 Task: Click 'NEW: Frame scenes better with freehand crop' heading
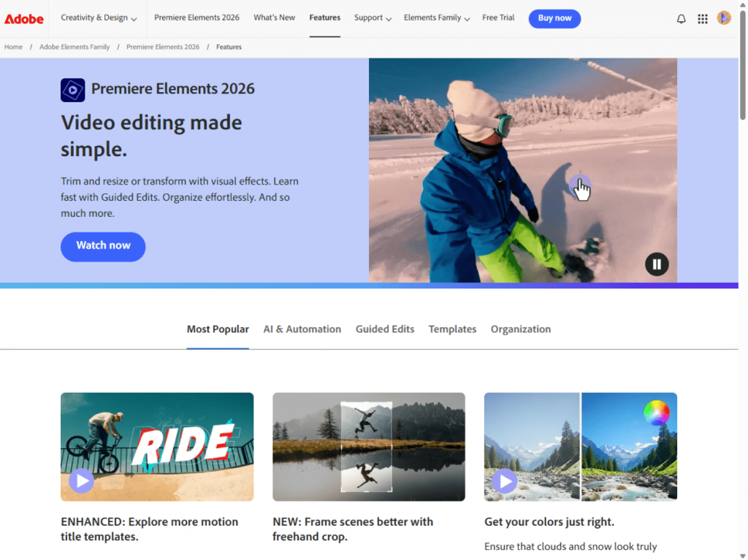353,529
